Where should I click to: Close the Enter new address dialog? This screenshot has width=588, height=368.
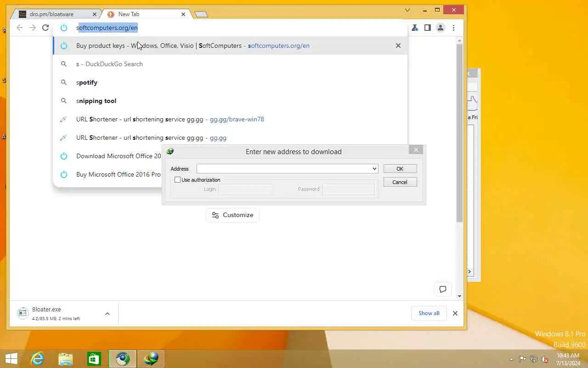[416, 150]
